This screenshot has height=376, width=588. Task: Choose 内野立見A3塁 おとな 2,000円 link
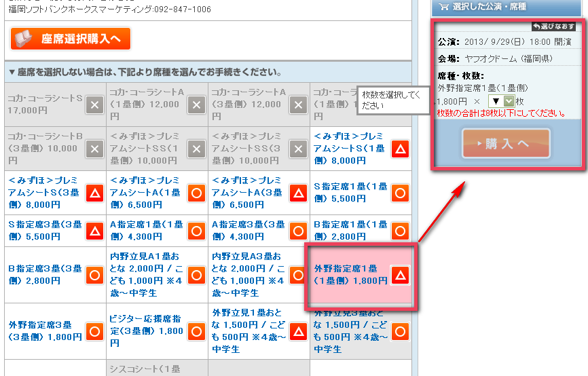click(249, 275)
